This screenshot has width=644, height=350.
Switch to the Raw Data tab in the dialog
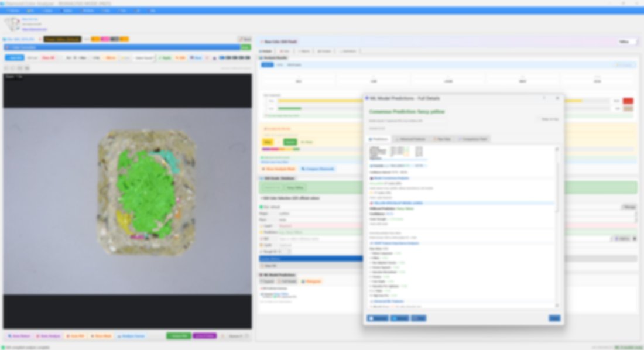tap(443, 139)
